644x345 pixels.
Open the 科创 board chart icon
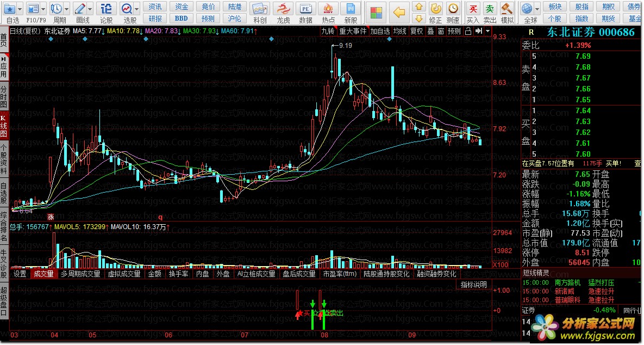tap(260, 9)
